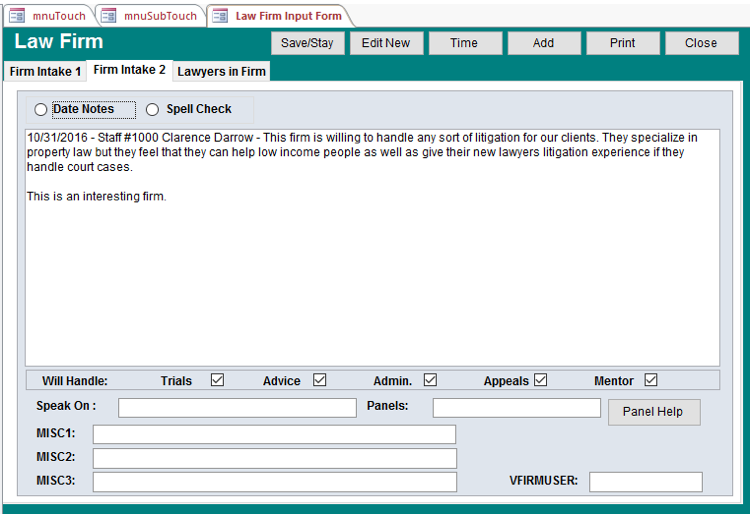Click the Save/Stay button
The image size is (750, 514).
(x=307, y=43)
